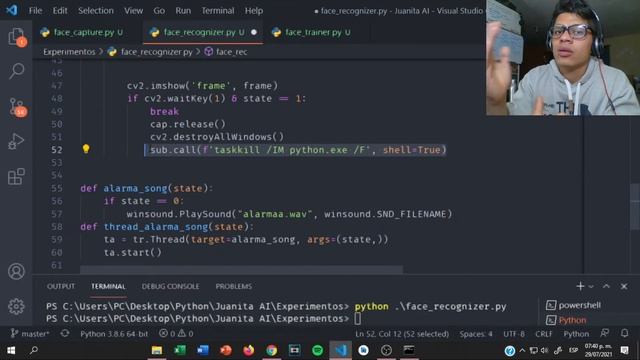Open the Explorer view in activity bar

[x=16, y=37]
